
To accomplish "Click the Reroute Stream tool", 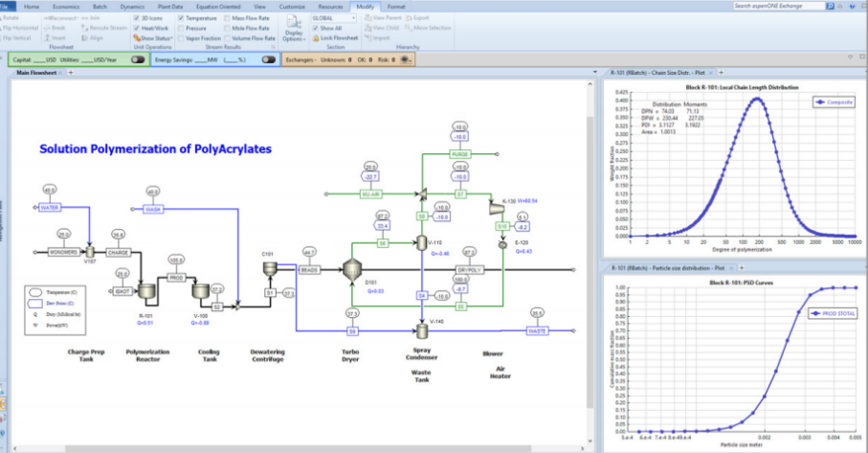I will (x=104, y=28).
